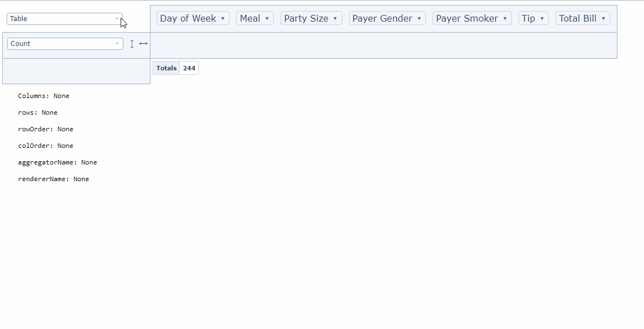Open the filter triangle on Payer Gender
The width and height of the screenshot is (644, 329).
[x=419, y=18]
